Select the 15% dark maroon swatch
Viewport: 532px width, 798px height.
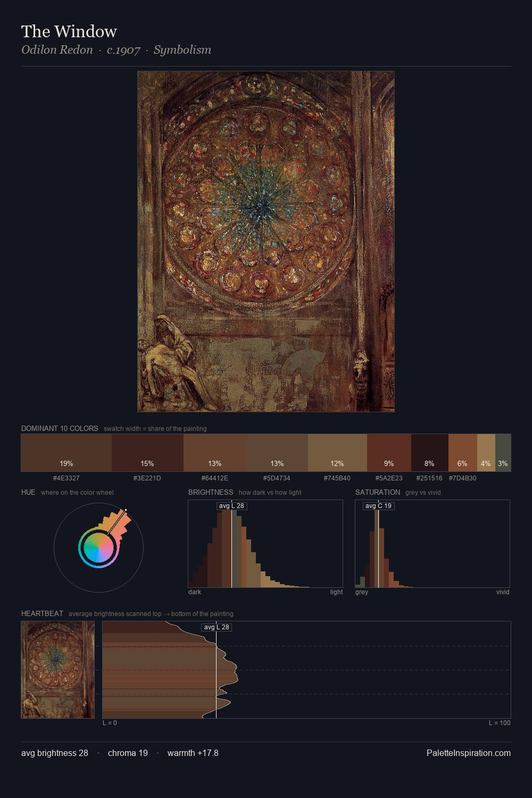pyautogui.click(x=147, y=453)
